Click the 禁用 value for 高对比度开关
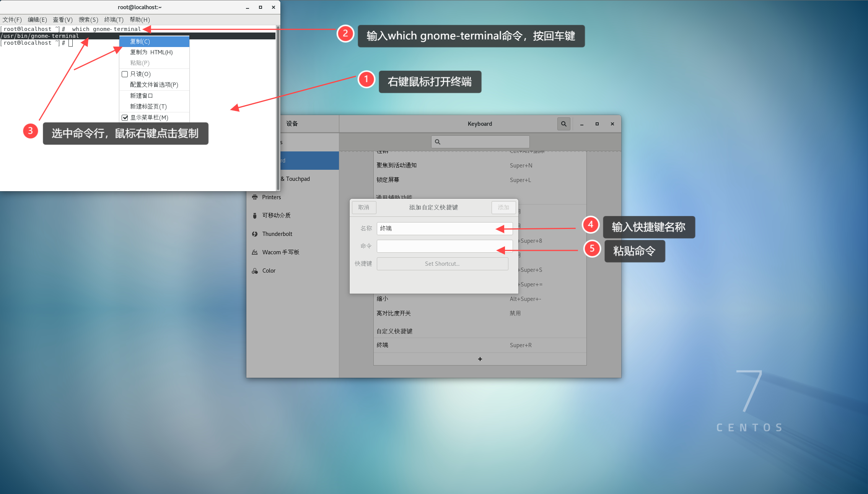 (515, 314)
